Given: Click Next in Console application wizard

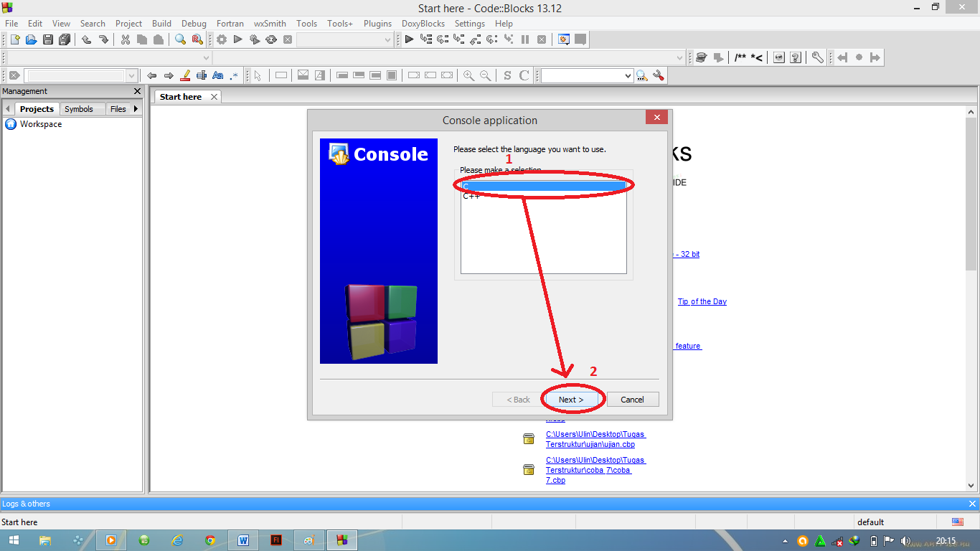Looking at the screenshot, I should [571, 400].
